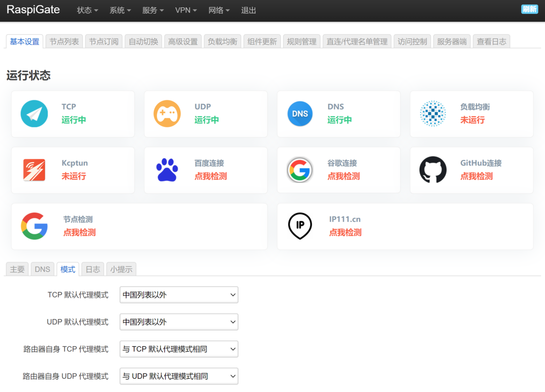Expand the 路由器自身 TCP 代理模式 dropdown

pyautogui.click(x=179, y=349)
